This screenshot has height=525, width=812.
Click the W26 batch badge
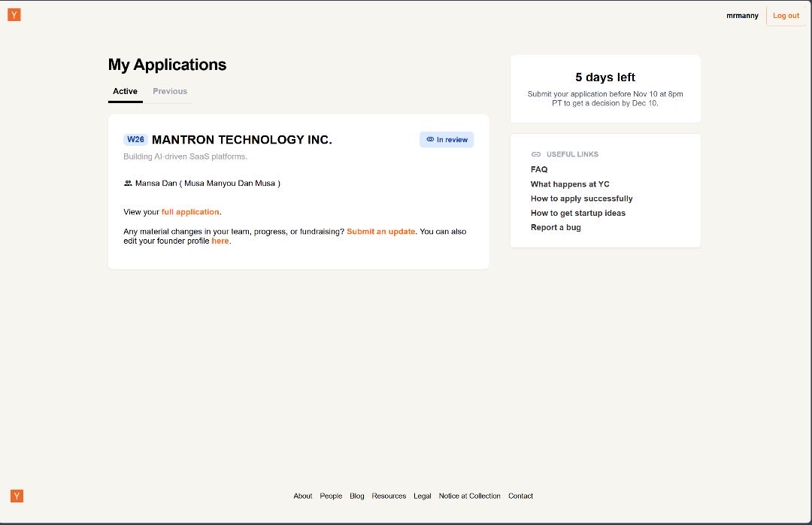[x=135, y=139]
